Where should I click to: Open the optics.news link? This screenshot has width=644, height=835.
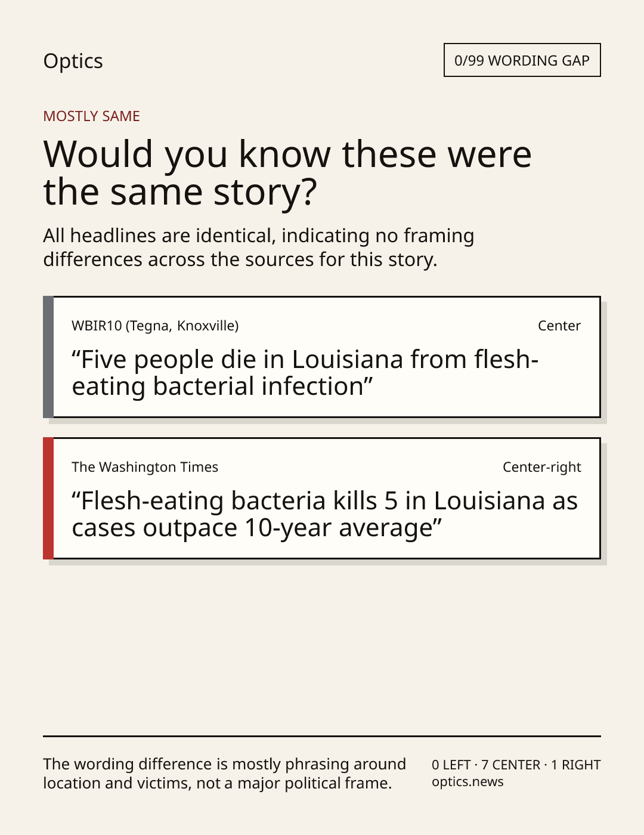click(467, 782)
